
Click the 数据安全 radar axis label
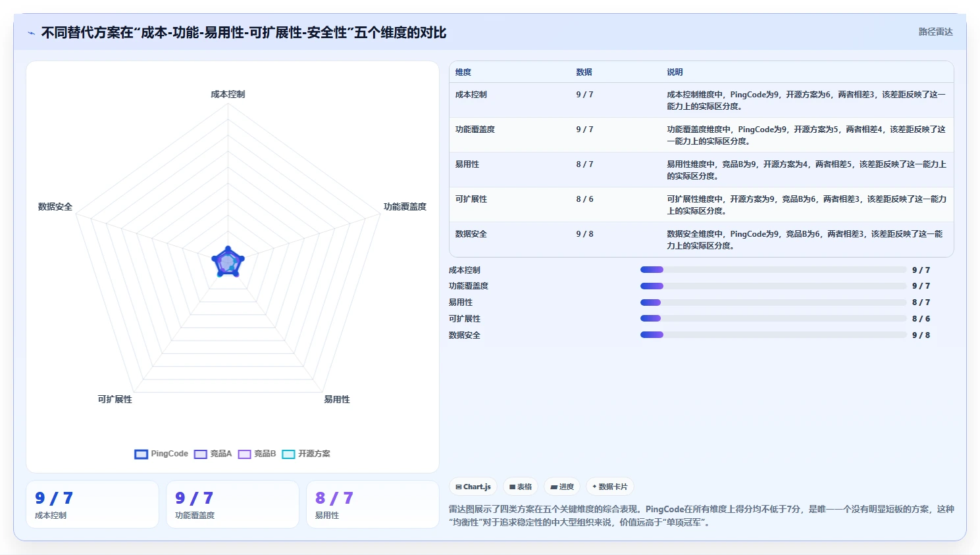pos(55,206)
